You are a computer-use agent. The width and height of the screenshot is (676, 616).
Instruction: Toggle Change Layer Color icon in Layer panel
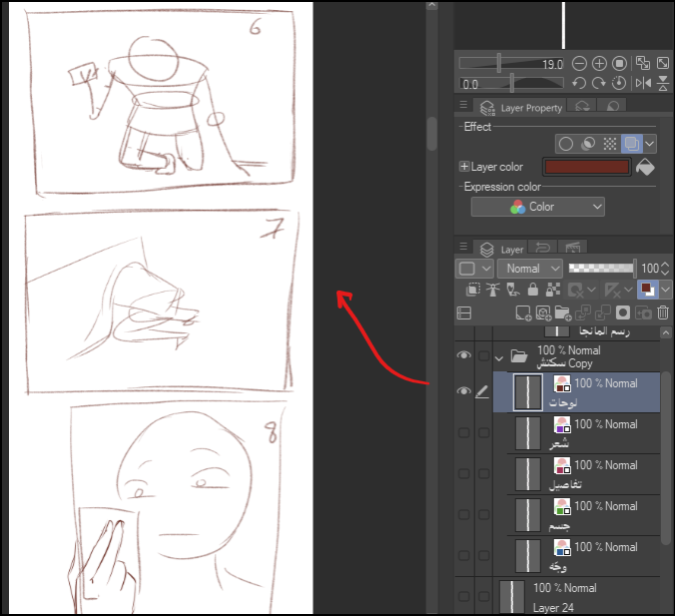pyautogui.click(x=647, y=290)
